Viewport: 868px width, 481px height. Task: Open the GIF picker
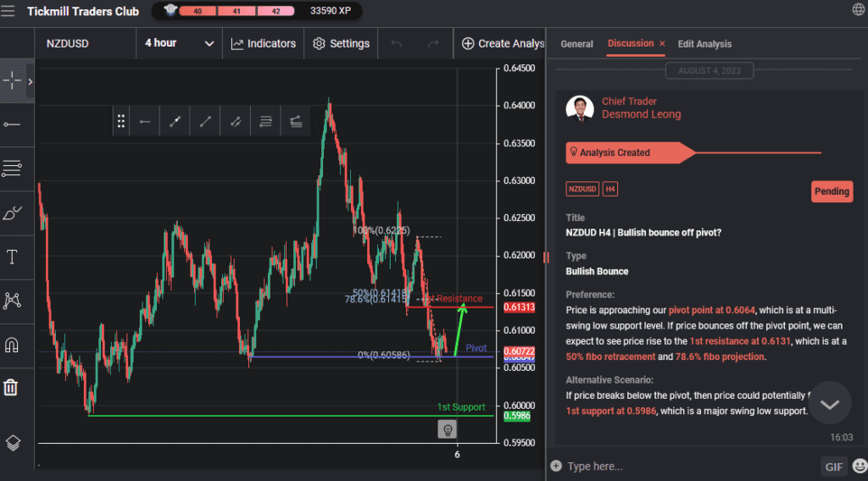tap(833, 466)
